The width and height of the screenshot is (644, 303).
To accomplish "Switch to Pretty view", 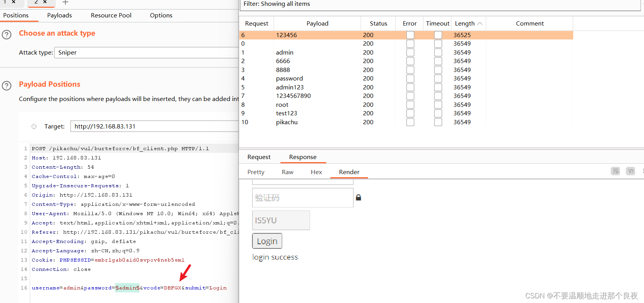I will [x=256, y=172].
